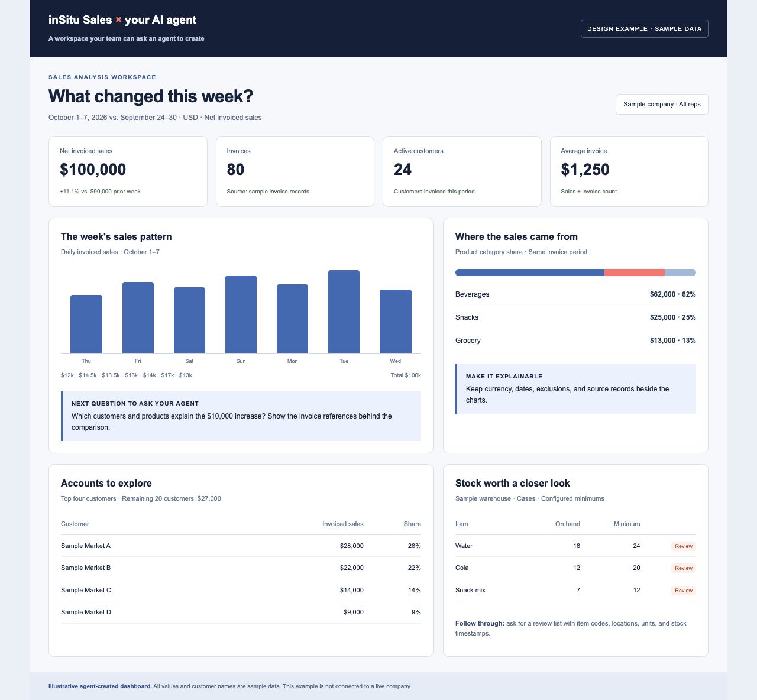Click the $14,000 invoiced sales cell

tap(352, 590)
